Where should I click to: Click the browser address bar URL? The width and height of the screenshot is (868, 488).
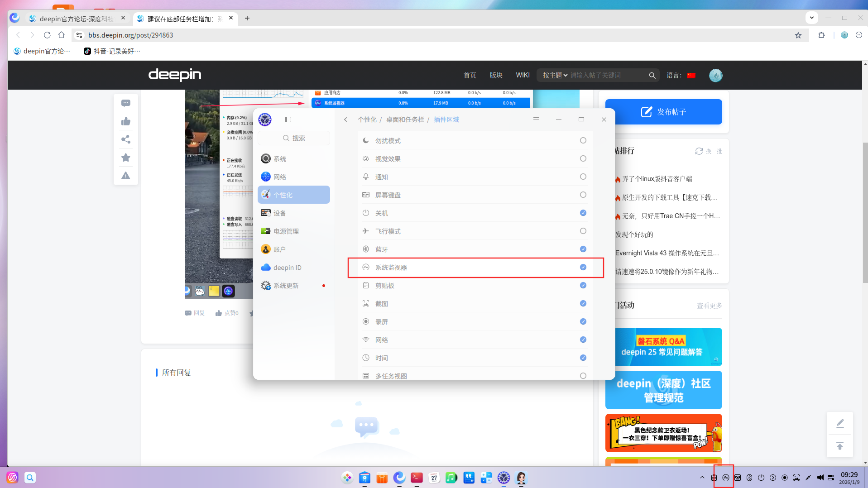pyautogui.click(x=130, y=35)
